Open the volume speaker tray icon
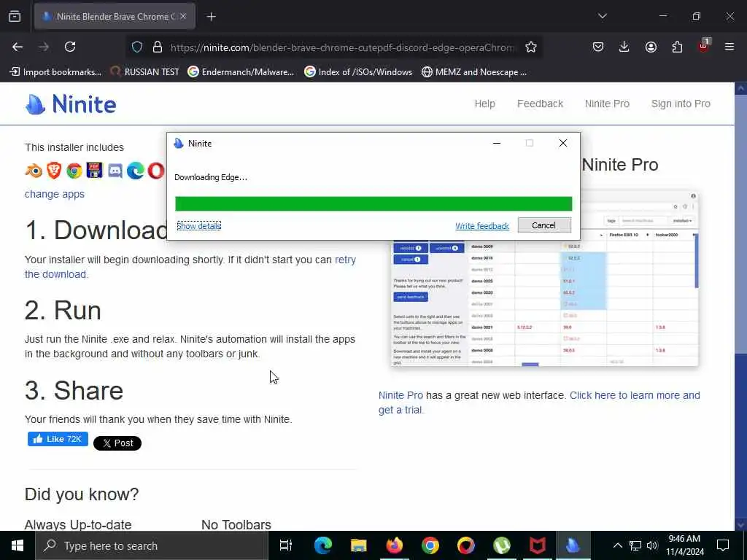The width and height of the screenshot is (747, 560). tap(652, 545)
